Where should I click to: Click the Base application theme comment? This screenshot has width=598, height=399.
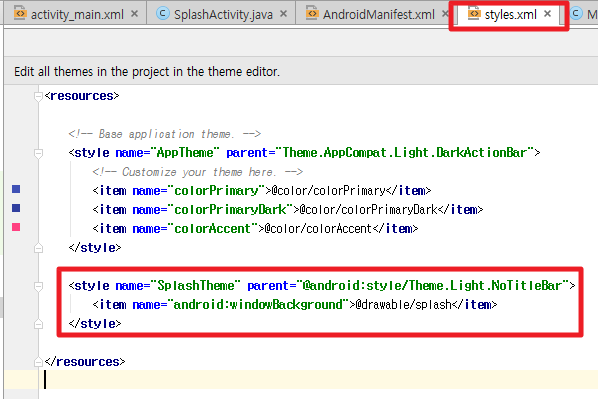pos(165,134)
